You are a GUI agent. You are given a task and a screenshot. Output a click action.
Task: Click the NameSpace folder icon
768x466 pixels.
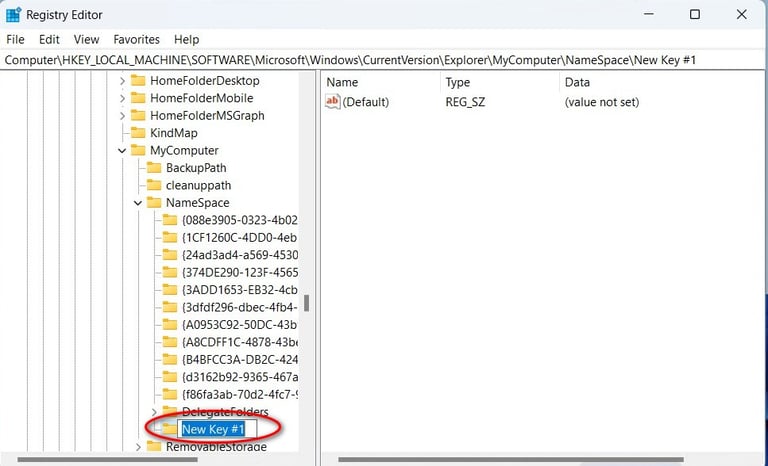154,203
